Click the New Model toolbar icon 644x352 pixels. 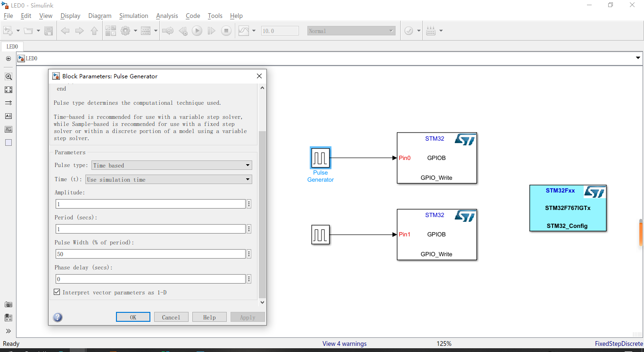click(x=8, y=31)
